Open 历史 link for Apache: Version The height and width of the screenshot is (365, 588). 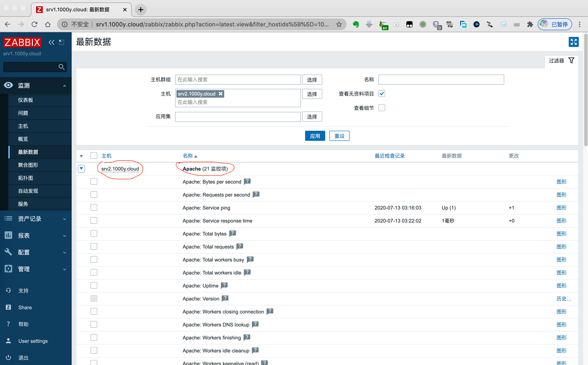(564, 299)
